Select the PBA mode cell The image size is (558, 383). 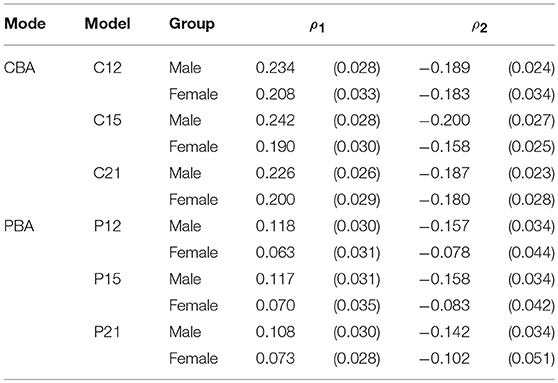(19, 226)
